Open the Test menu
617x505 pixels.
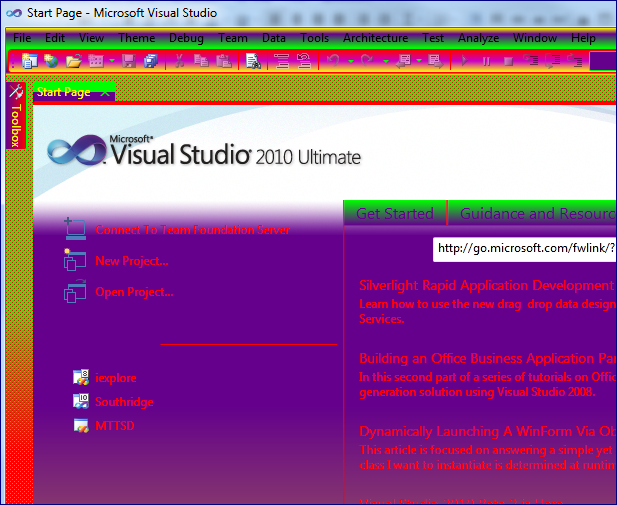pyautogui.click(x=433, y=38)
